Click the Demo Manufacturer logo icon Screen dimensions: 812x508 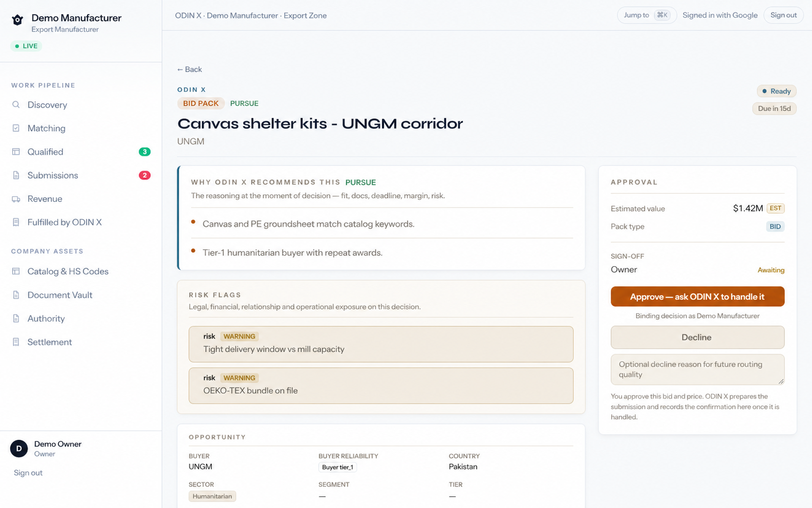[17, 20]
